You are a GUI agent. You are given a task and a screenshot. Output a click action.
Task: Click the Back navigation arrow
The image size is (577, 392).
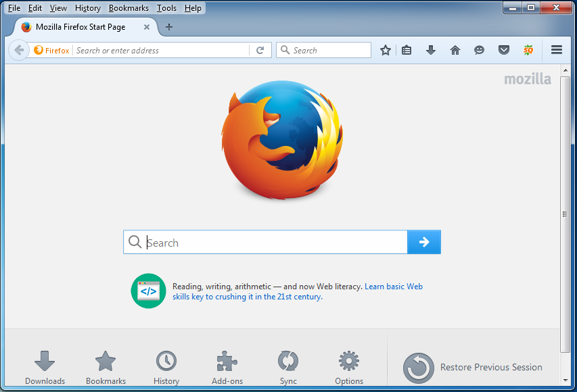(x=19, y=50)
